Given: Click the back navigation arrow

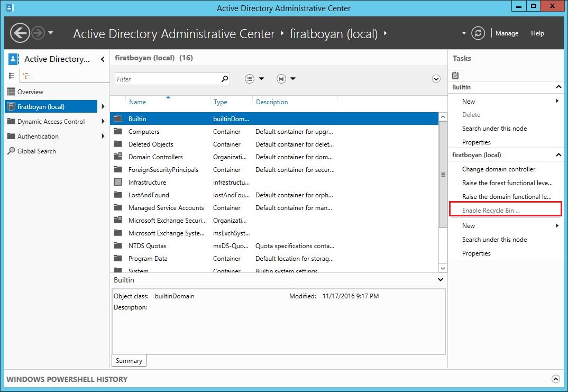Looking at the screenshot, I should pos(20,33).
